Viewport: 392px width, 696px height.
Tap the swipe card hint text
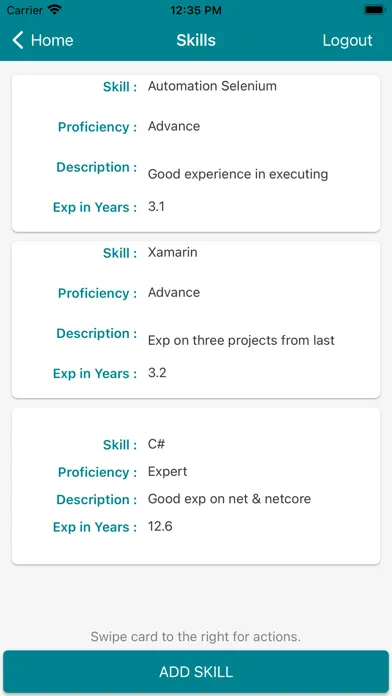tap(196, 637)
